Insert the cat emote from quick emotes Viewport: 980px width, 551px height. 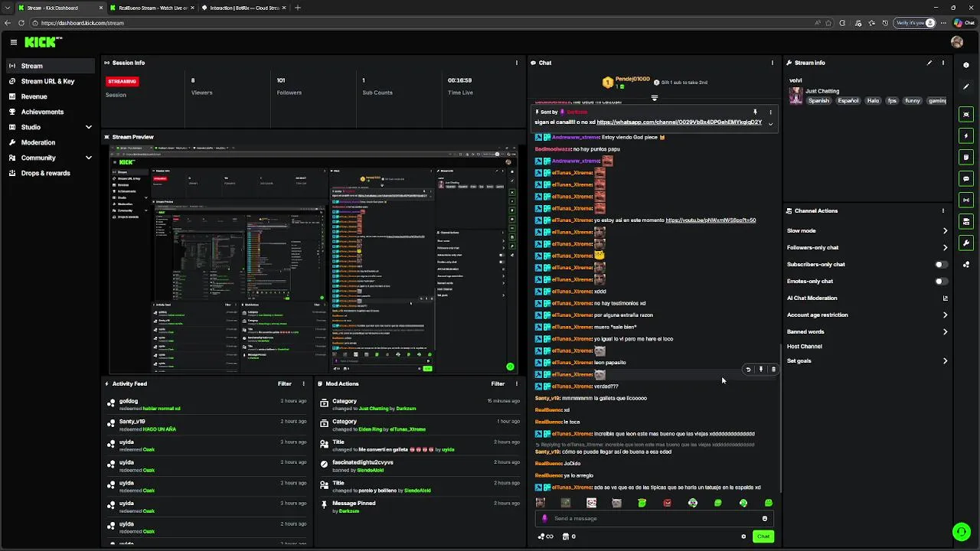616,503
